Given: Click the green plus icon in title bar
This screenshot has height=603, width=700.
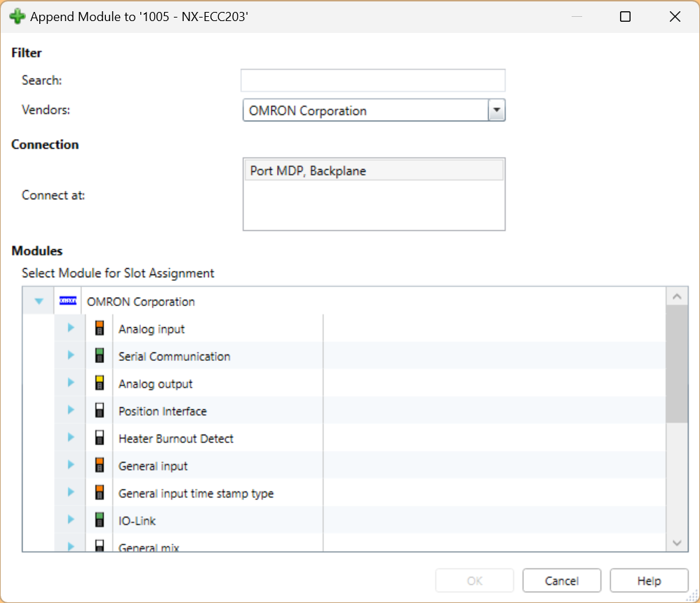Looking at the screenshot, I should pyautogui.click(x=17, y=17).
